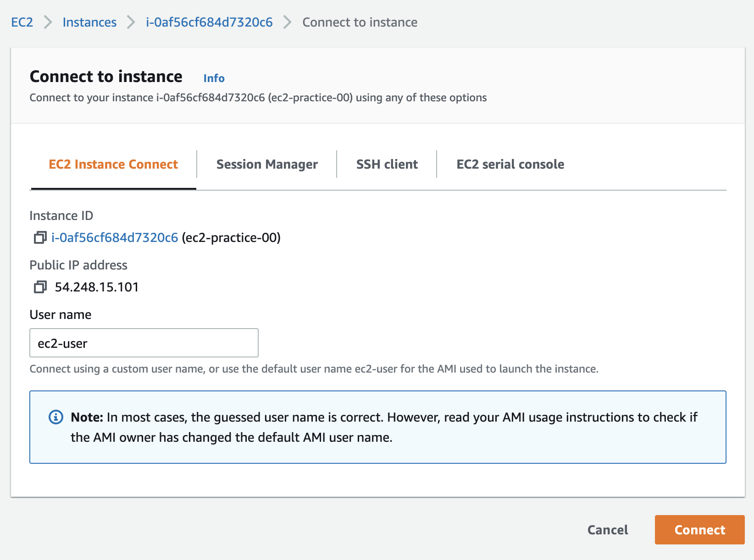Click the breadcrumb chevron right after EC2

click(x=48, y=22)
